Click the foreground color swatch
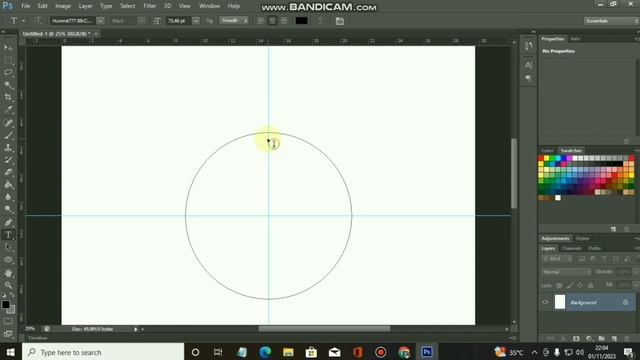This screenshot has height=360, width=640. (6, 304)
